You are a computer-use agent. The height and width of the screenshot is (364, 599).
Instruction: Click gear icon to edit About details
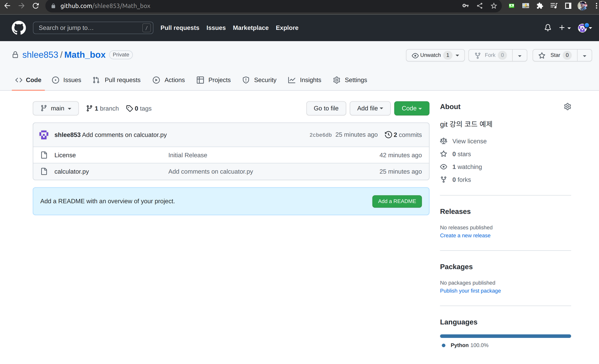567,107
